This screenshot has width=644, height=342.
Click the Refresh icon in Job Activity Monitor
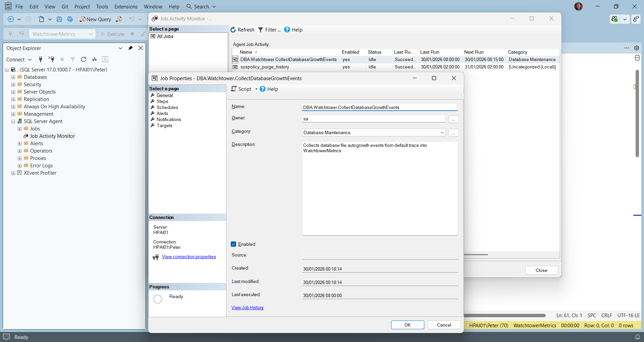(x=233, y=30)
